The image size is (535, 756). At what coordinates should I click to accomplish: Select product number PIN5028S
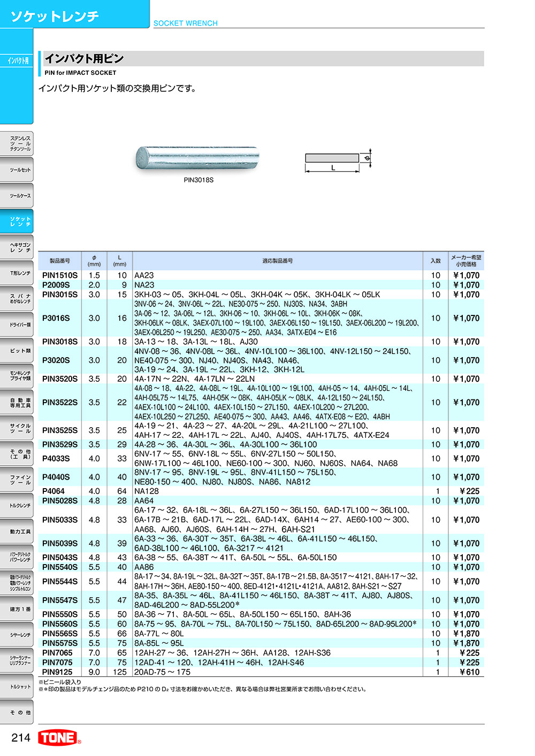click(60, 501)
